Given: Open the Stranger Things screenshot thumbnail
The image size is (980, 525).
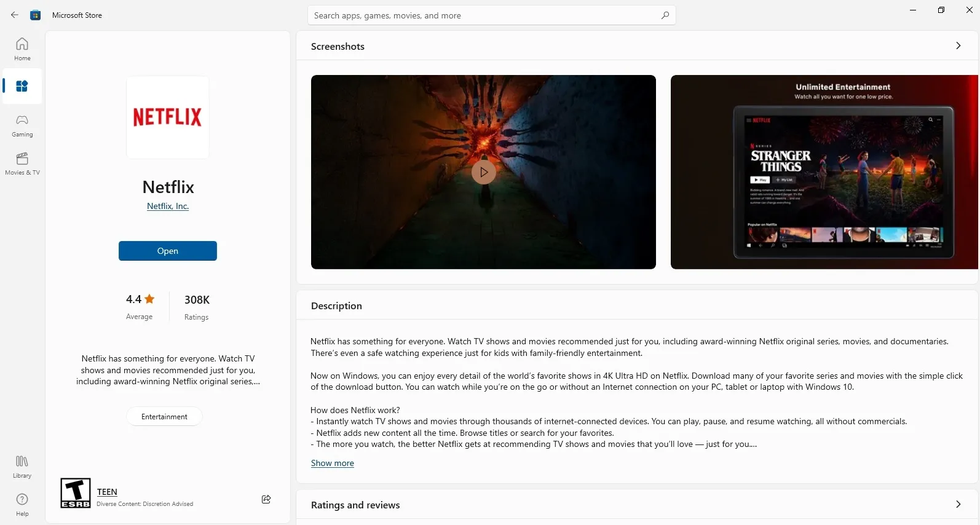Looking at the screenshot, I should (x=824, y=172).
